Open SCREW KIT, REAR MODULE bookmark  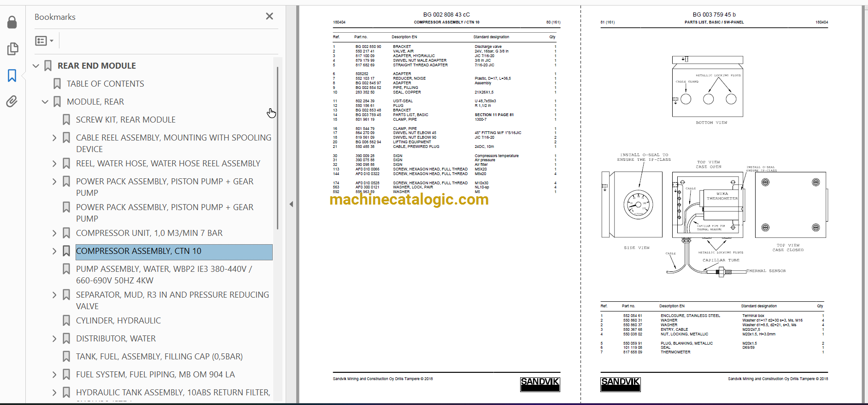[x=126, y=120]
